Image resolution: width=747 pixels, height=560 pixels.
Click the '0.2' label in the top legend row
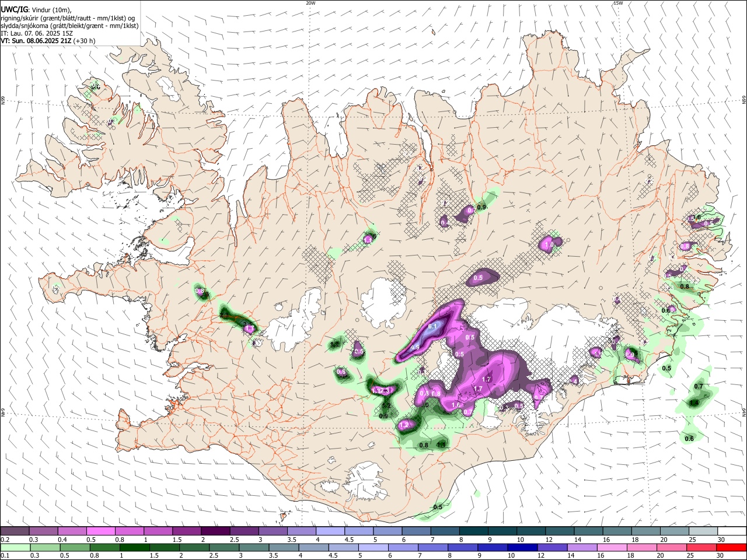[x=5, y=540]
